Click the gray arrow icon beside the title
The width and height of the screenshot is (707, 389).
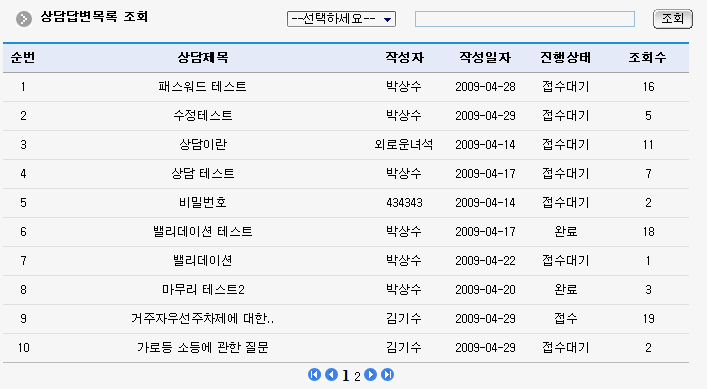pos(24,19)
